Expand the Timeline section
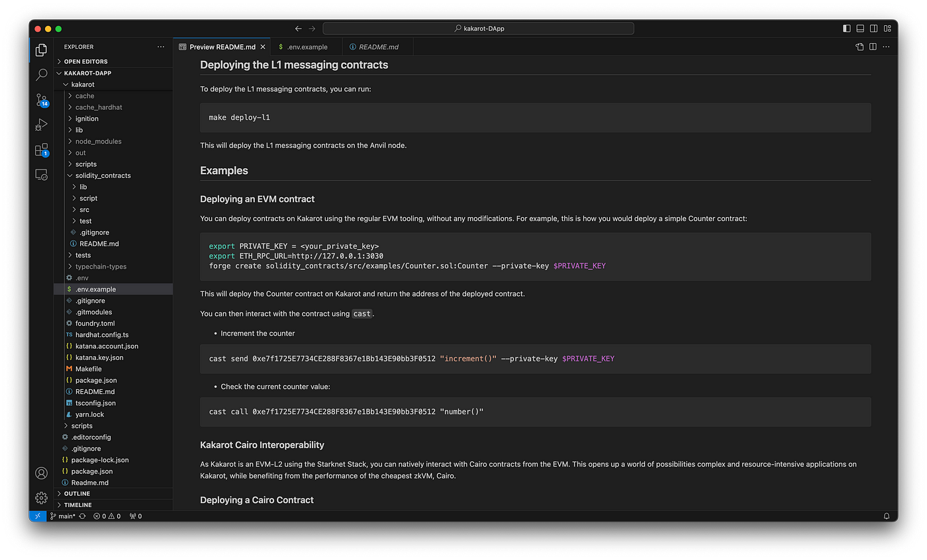 pyautogui.click(x=113, y=504)
